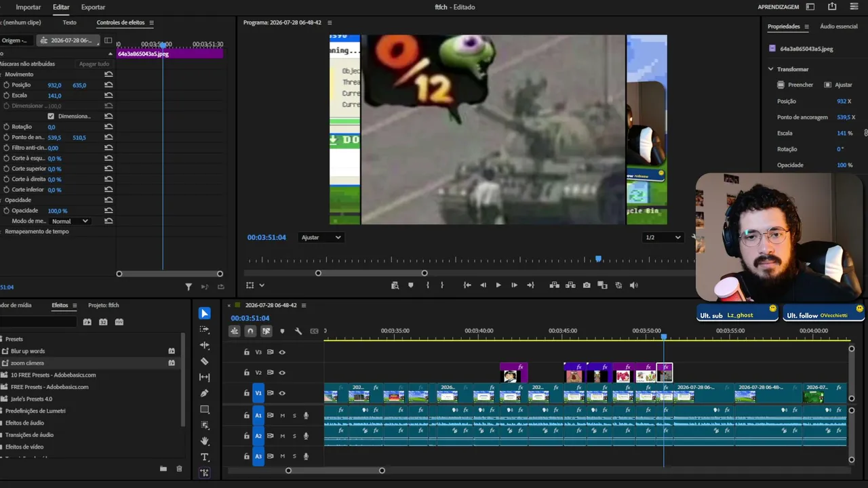The width and height of the screenshot is (868, 488).
Task: Select the Track Select Forward tool
Action: click(x=204, y=329)
